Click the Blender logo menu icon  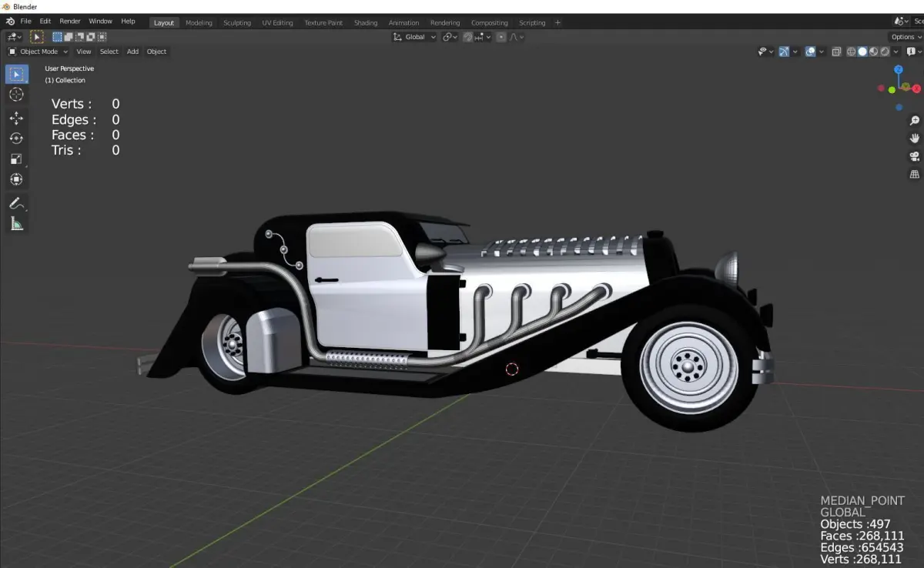(x=9, y=22)
